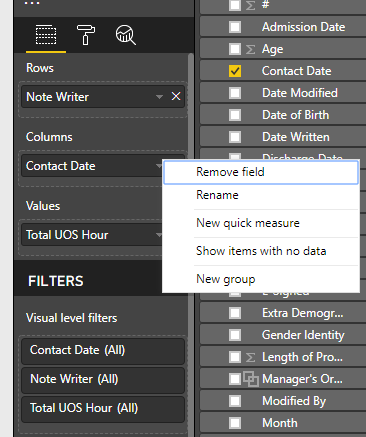This screenshot has width=366, height=437.
Task: Select the Note Writer field pill in Rows
Action: [x=103, y=97]
